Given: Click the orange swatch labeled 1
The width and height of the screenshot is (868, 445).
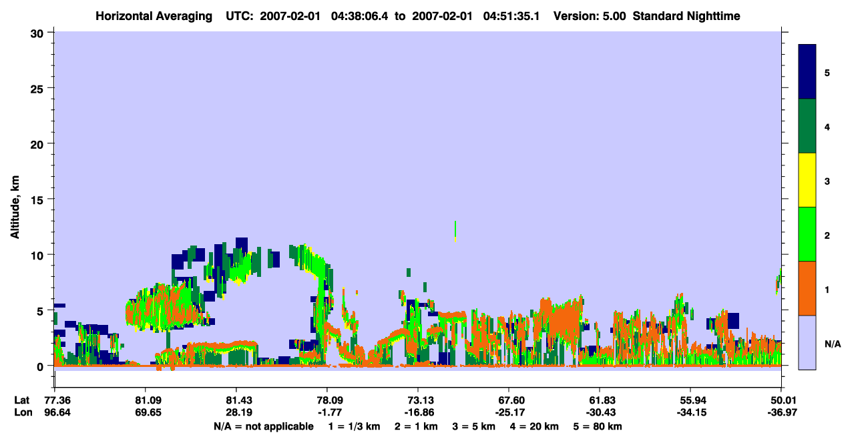Looking at the screenshot, I should (x=807, y=288).
